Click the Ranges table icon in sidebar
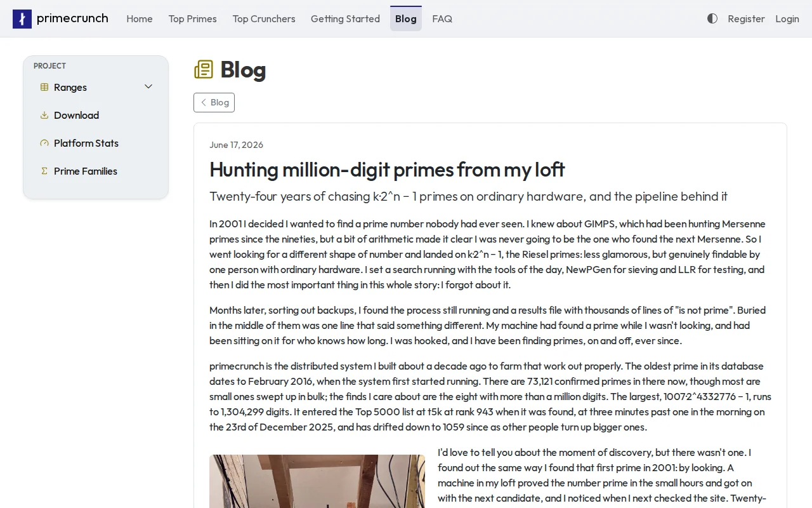 coord(44,88)
